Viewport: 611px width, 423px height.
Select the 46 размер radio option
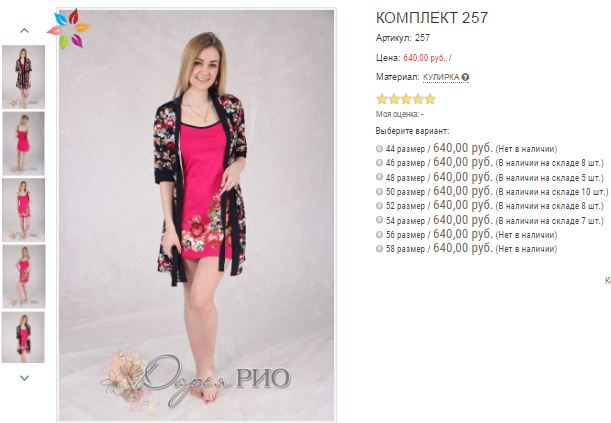coord(380,162)
